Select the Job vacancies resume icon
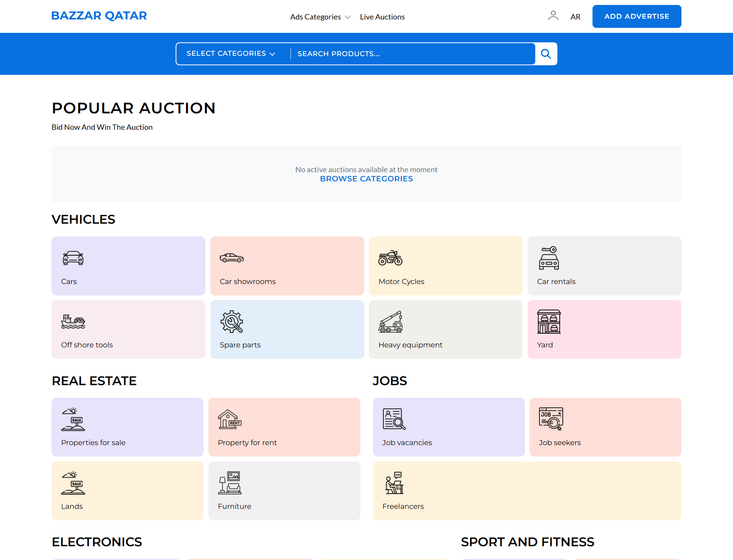This screenshot has width=733, height=560. pos(394,419)
